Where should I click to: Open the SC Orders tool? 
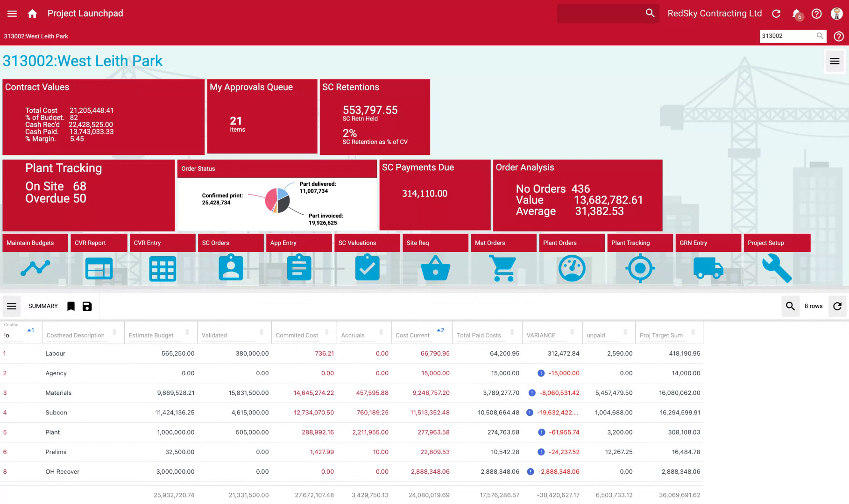(231, 268)
